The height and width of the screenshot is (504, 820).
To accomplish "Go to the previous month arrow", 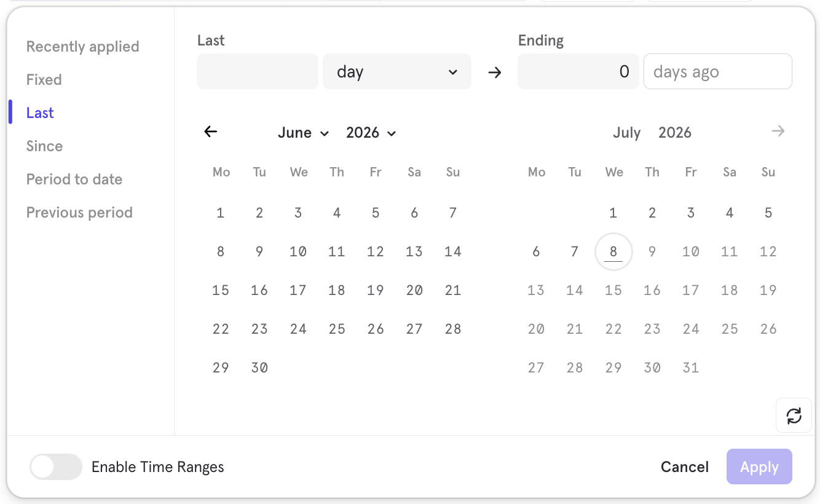I will pos(211,132).
